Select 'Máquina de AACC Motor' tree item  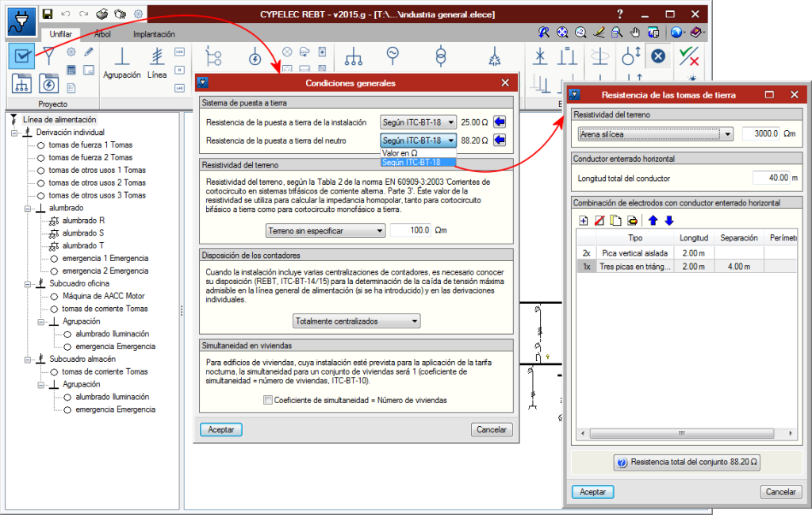pos(104,296)
